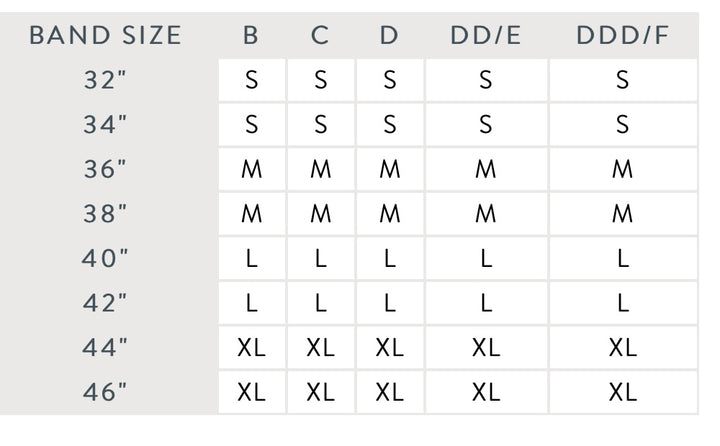This screenshot has width=720, height=446.
Task: Select the DD/E cup column header
Action: (486, 36)
